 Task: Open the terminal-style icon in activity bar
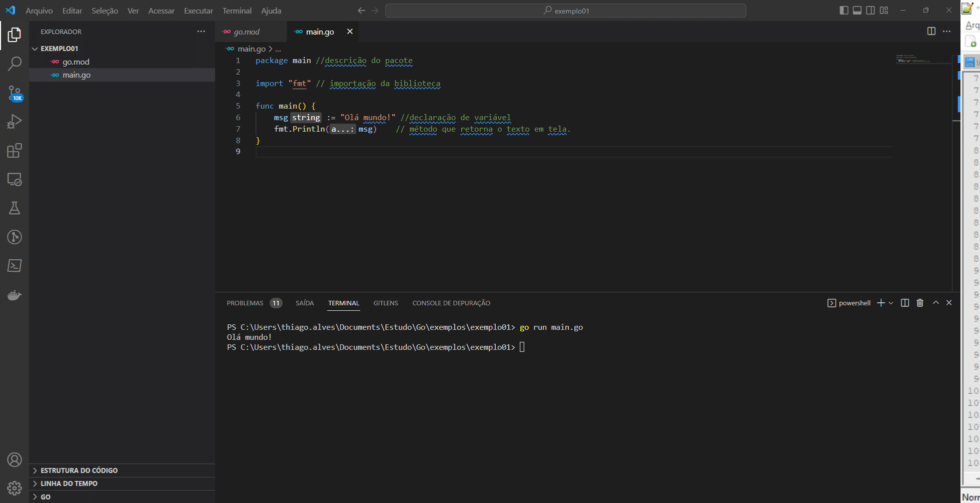click(x=15, y=265)
